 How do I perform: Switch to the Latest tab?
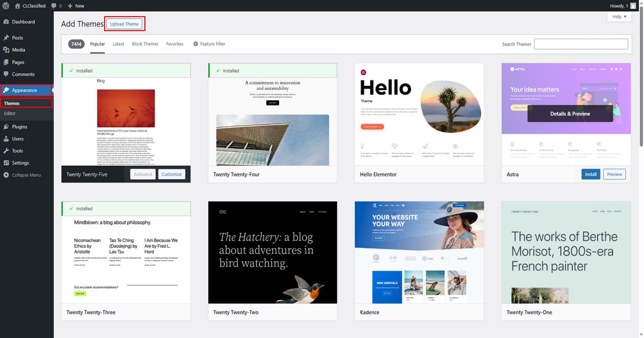pyautogui.click(x=118, y=44)
